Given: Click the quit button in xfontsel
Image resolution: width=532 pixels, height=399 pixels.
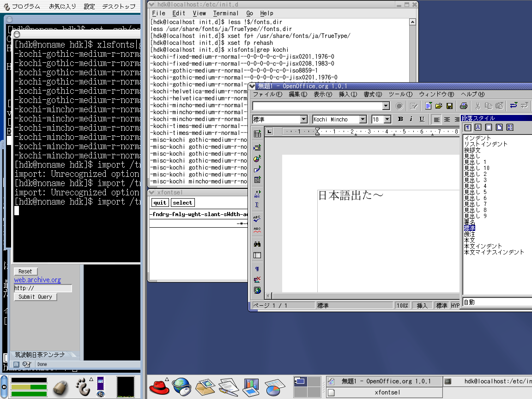Looking at the screenshot, I should tap(160, 203).
